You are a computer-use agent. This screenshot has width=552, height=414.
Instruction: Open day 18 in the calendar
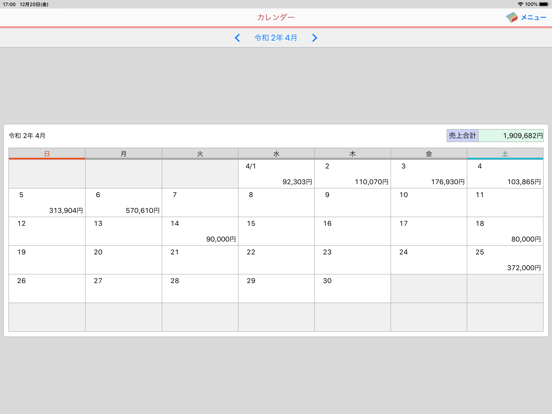pyautogui.click(x=505, y=231)
